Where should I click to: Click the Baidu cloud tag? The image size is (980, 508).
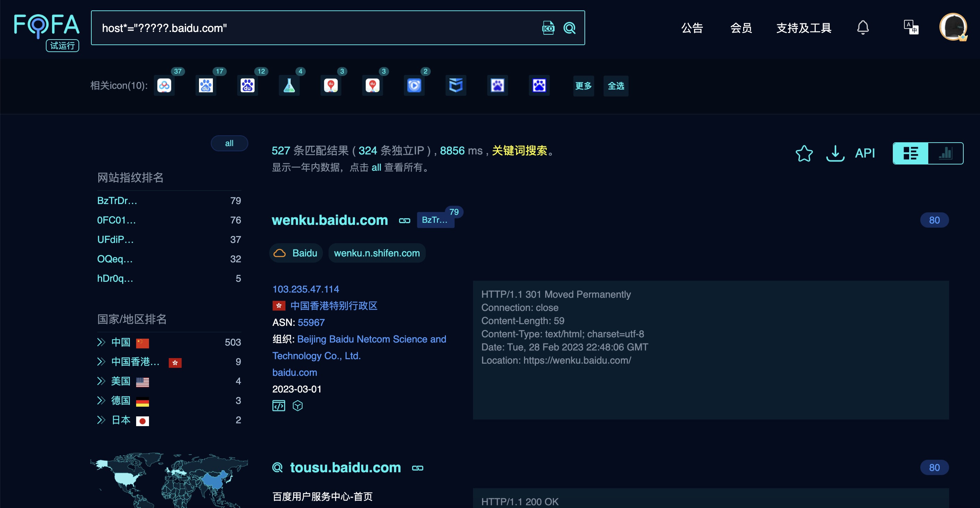click(x=296, y=253)
